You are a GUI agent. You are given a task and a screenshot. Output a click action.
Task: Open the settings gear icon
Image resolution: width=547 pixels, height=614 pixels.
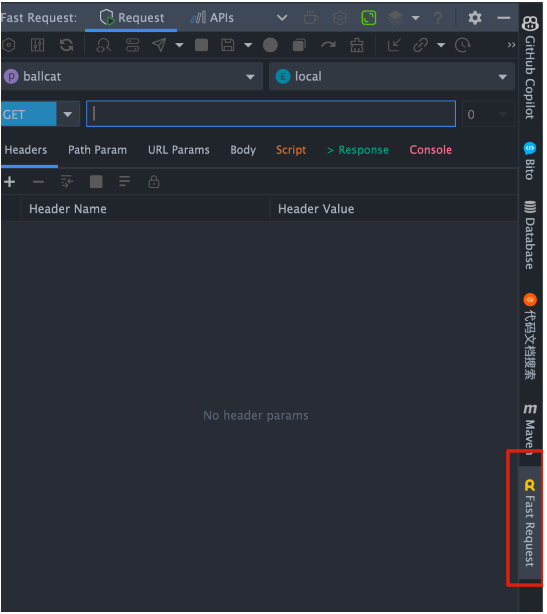[475, 18]
